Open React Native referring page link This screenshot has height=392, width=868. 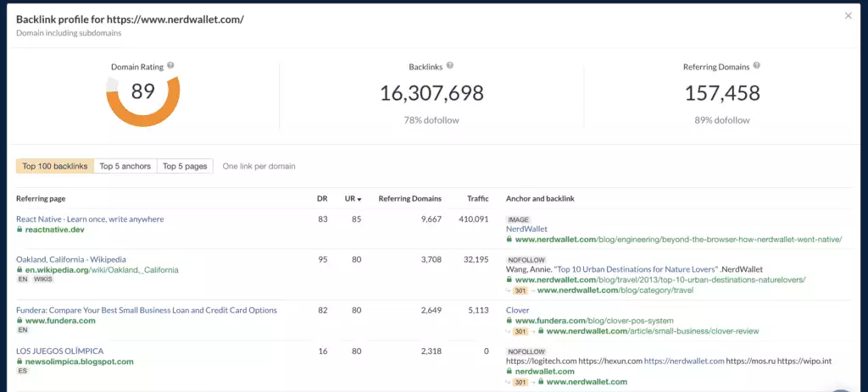[x=90, y=219]
